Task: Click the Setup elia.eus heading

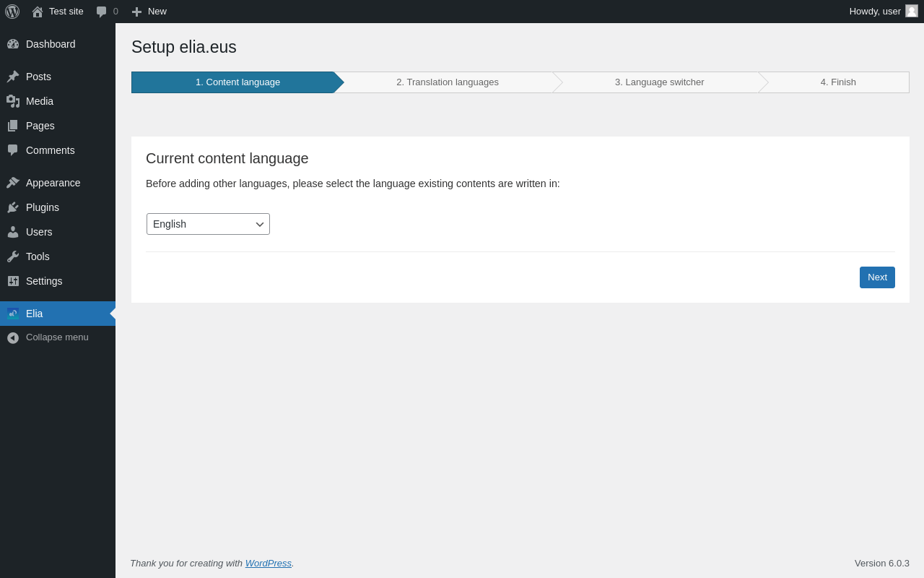Action: click(x=184, y=47)
